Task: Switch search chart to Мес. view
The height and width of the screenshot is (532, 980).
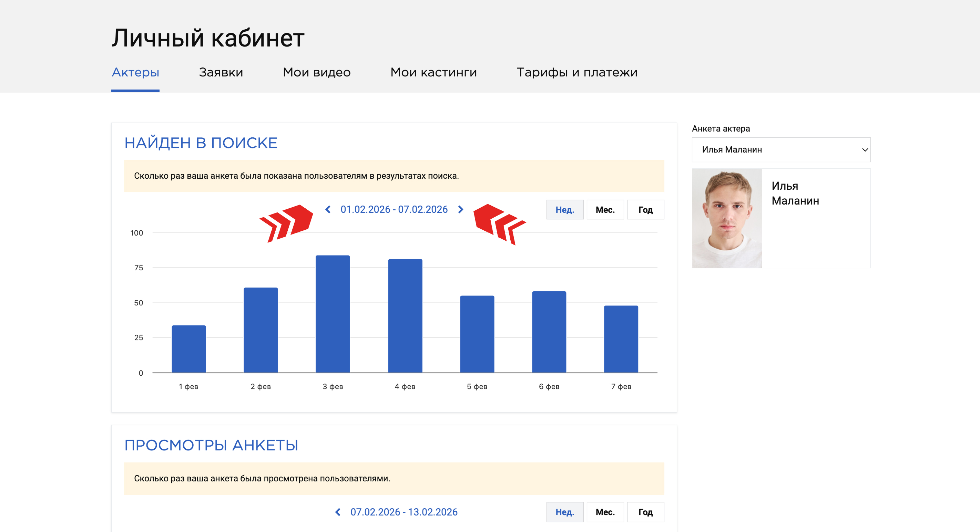Action: click(x=605, y=210)
